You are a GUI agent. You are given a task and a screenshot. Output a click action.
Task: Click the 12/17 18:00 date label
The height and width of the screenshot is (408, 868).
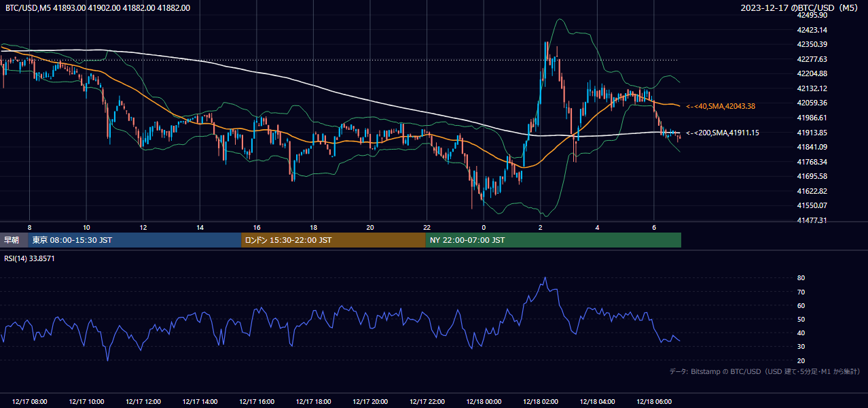(313, 402)
